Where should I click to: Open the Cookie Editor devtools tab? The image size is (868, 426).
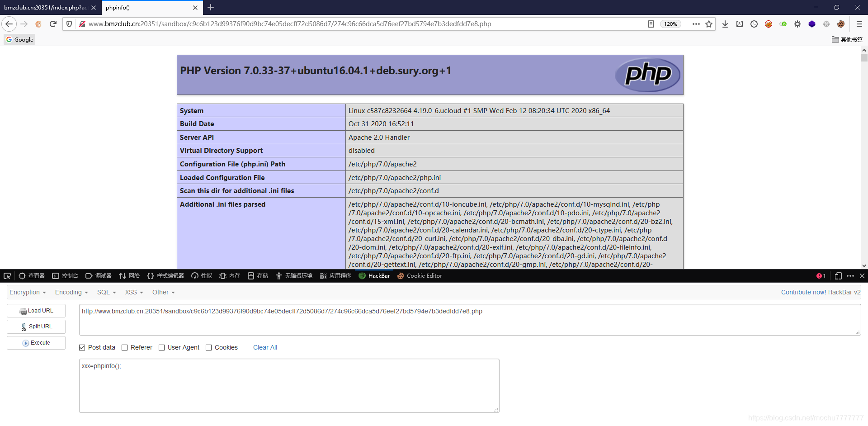[420, 276]
